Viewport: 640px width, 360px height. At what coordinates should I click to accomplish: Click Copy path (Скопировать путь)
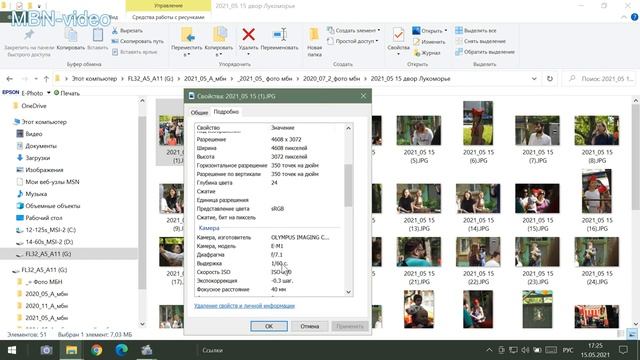138,41
